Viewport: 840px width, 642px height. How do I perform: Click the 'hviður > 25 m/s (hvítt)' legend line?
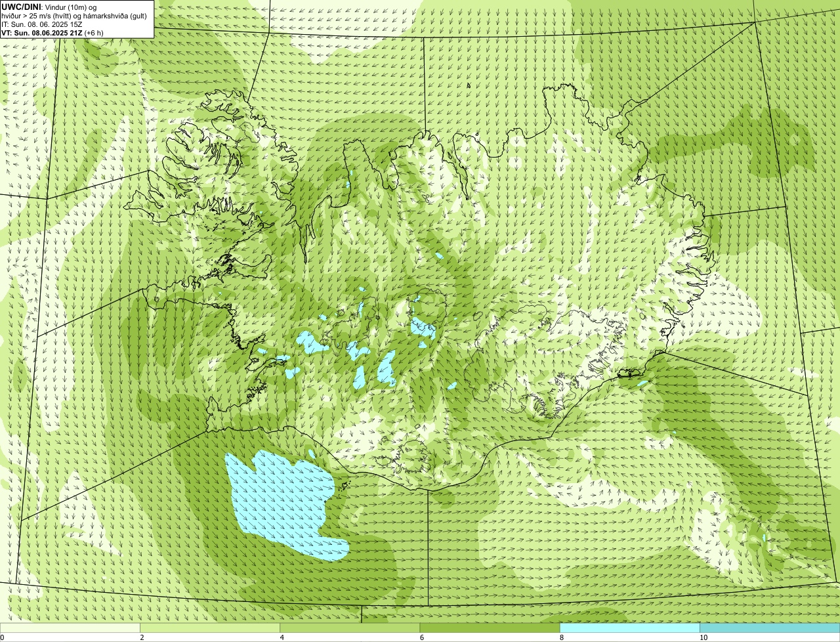75,15
